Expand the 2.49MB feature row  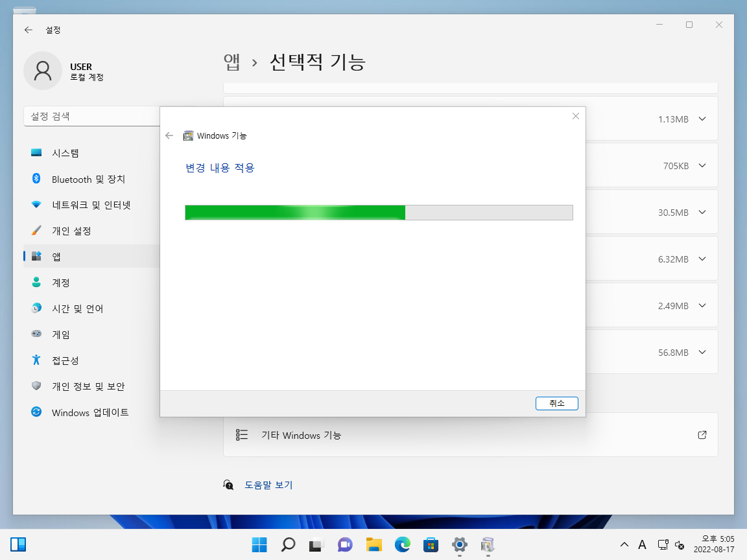(x=702, y=306)
